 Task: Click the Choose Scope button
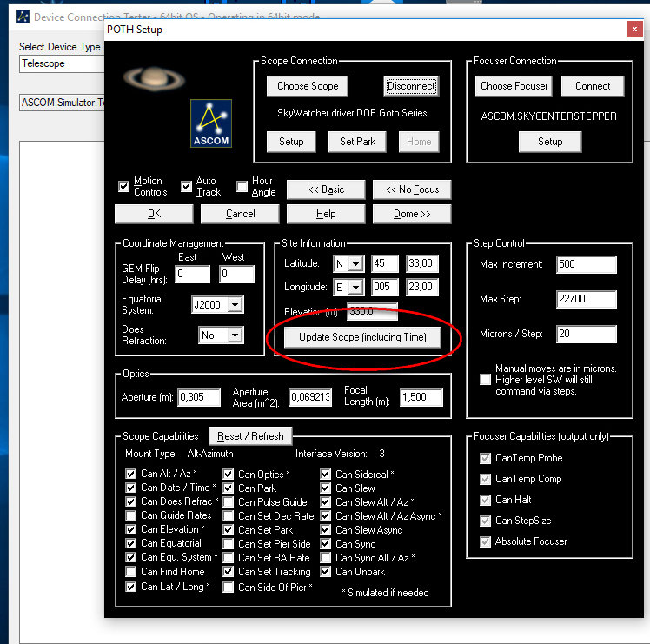[308, 86]
